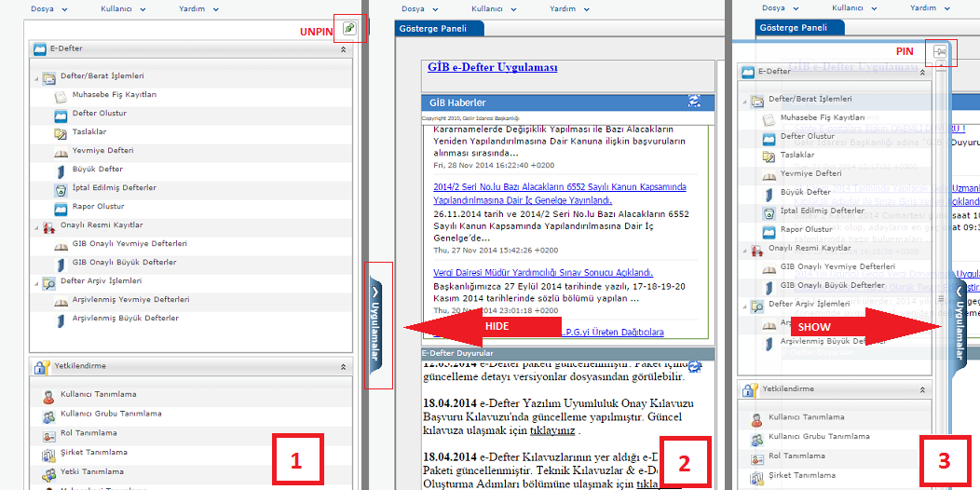Click the sidebar vertical scrollbar in right panel

click(x=941, y=250)
